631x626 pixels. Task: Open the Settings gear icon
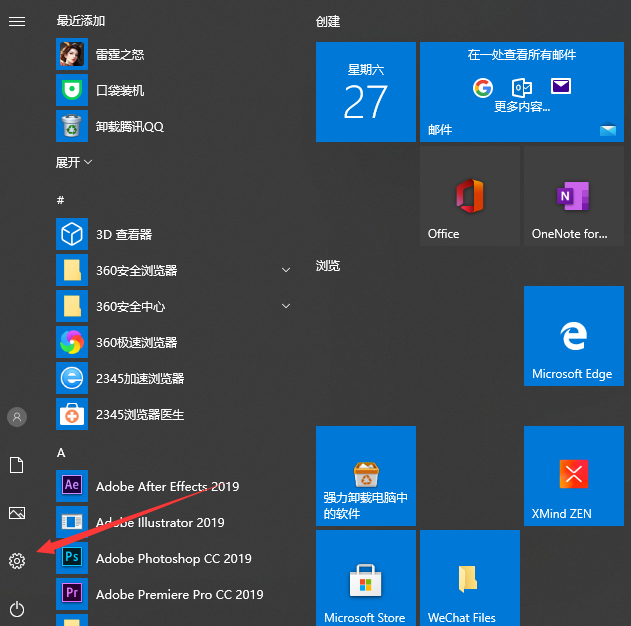coord(17,561)
